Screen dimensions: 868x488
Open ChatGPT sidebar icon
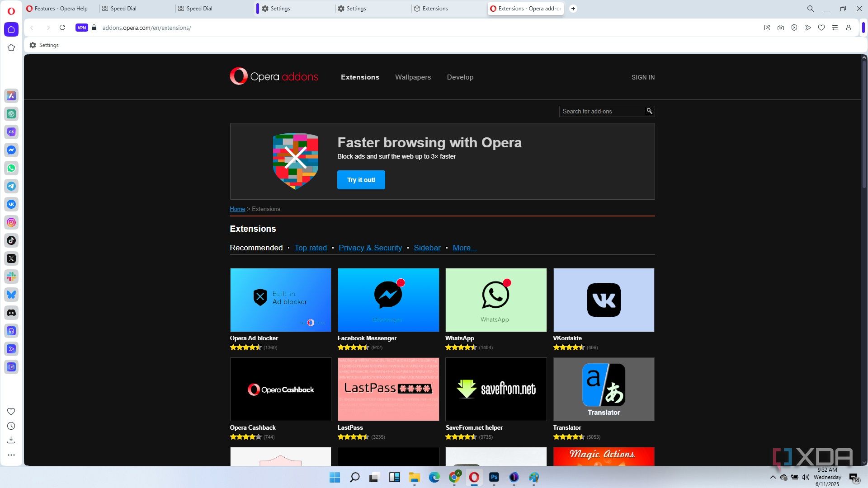[x=11, y=114]
